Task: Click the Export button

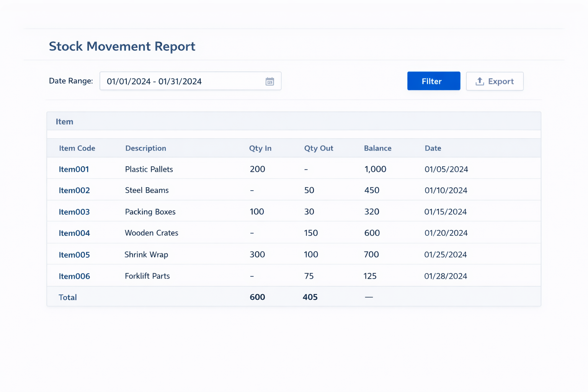Action: click(x=495, y=81)
